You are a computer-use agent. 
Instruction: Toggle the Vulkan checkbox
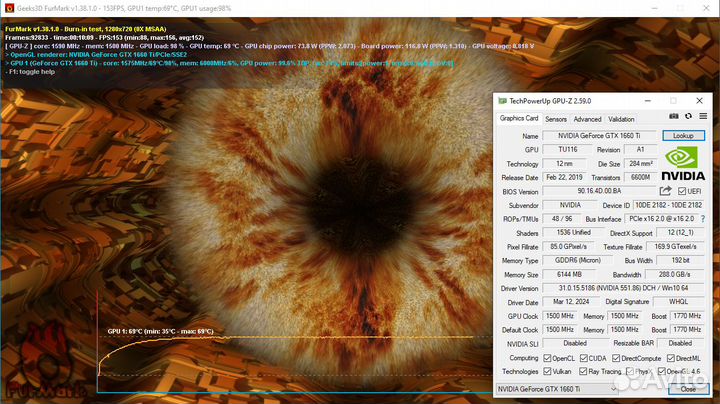click(550, 370)
